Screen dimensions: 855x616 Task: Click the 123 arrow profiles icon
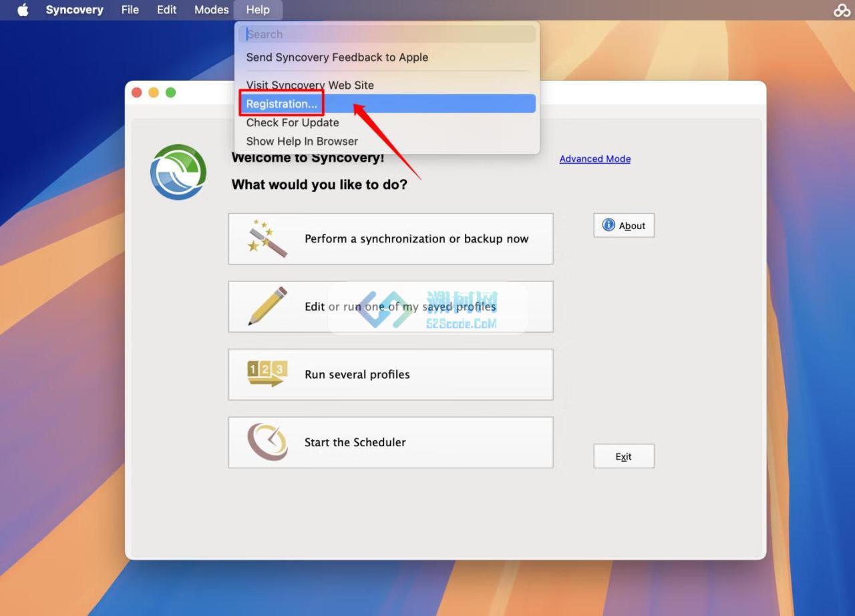pyautogui.click(x=267, y=374)
